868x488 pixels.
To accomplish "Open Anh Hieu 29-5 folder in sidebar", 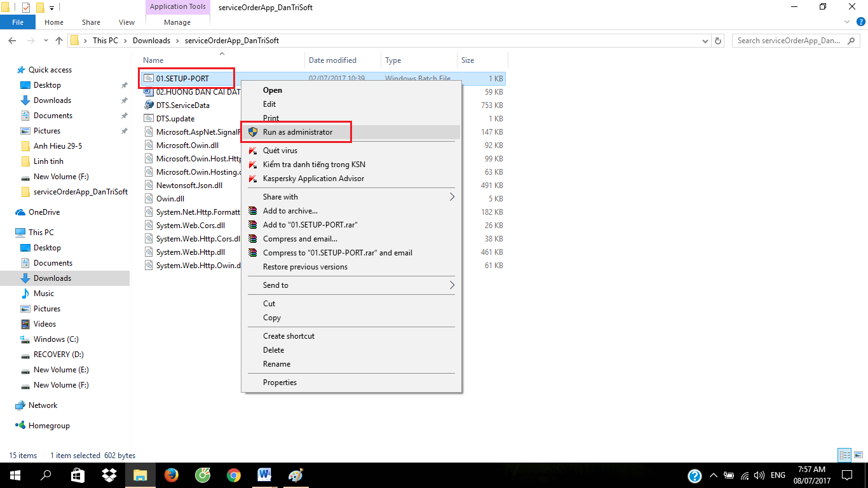I will tap(58, 146).
